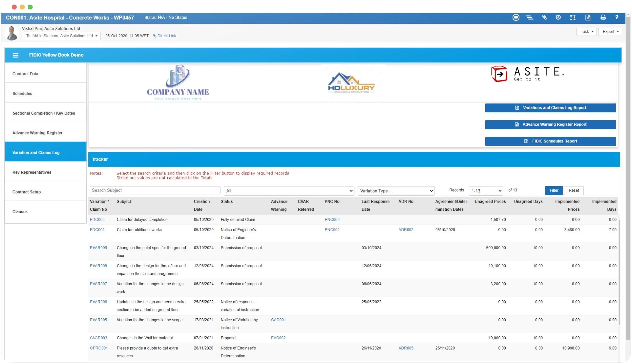Open the Direct Link
This screenshot has width=632, height=364.
[x=164, y=36]
